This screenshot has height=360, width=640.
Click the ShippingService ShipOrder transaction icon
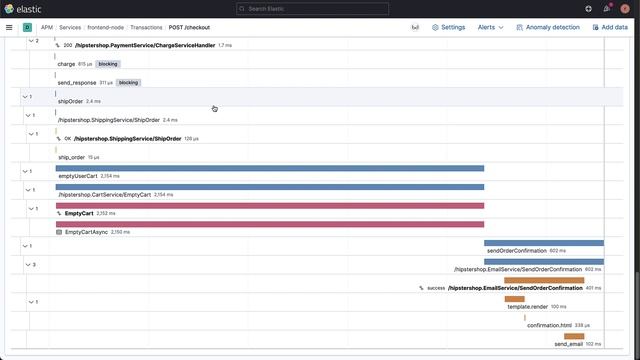(58, 139)
